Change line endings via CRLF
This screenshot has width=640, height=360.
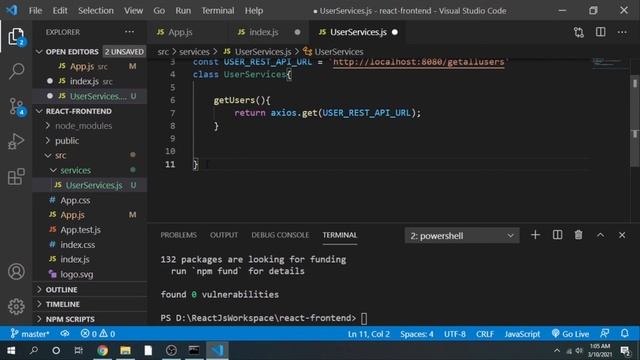[485, 334]
